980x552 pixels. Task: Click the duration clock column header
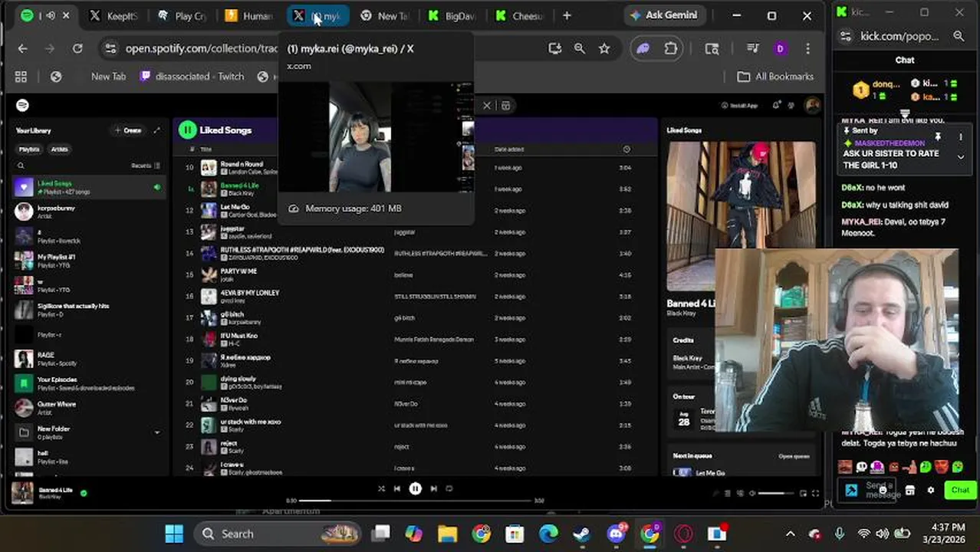tap(626, 149)
